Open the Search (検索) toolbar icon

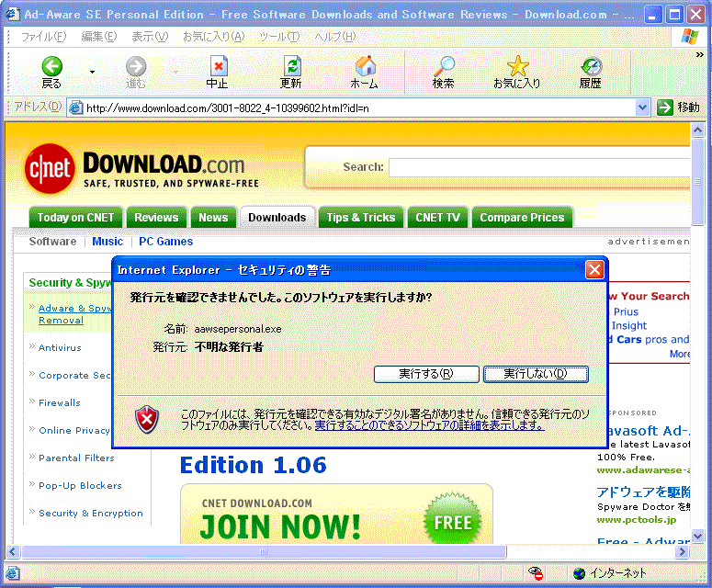point(444,66)
